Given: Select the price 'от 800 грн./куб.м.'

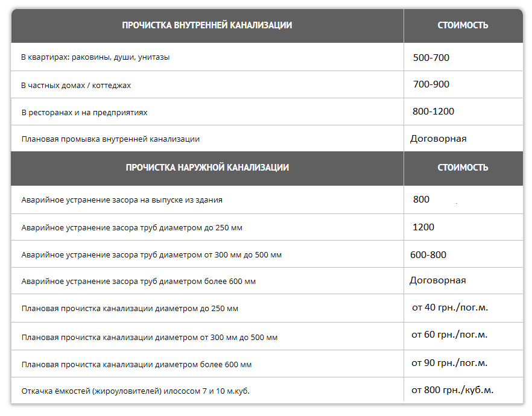Looking at the screenshot, I should pyautogui.click(x=452, y=390).
